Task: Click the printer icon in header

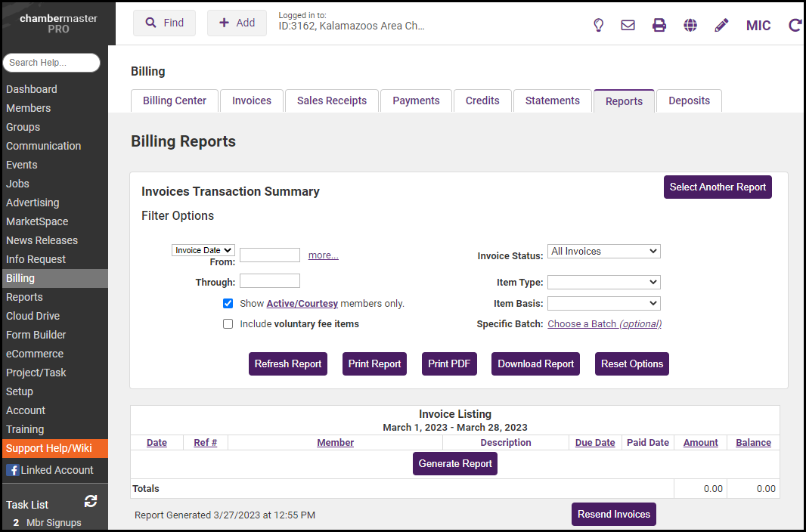Action: [x=659, y=25]
